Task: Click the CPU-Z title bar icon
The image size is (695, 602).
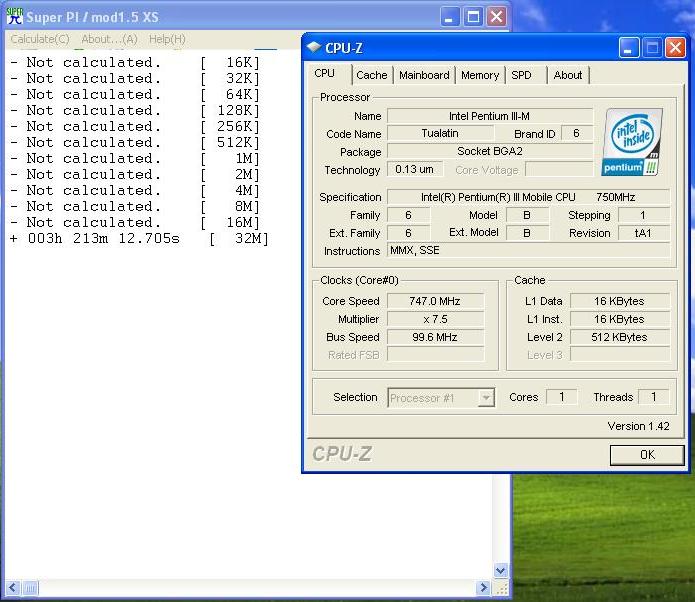Action: 314,47
